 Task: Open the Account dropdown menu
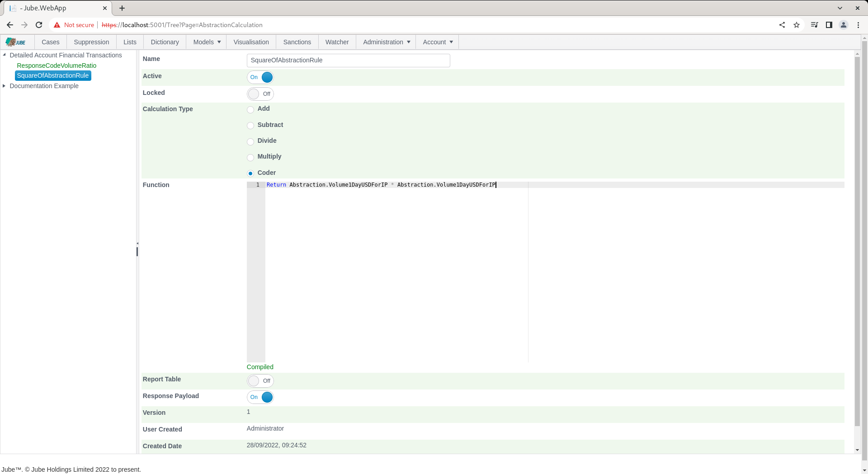(438, 42)
